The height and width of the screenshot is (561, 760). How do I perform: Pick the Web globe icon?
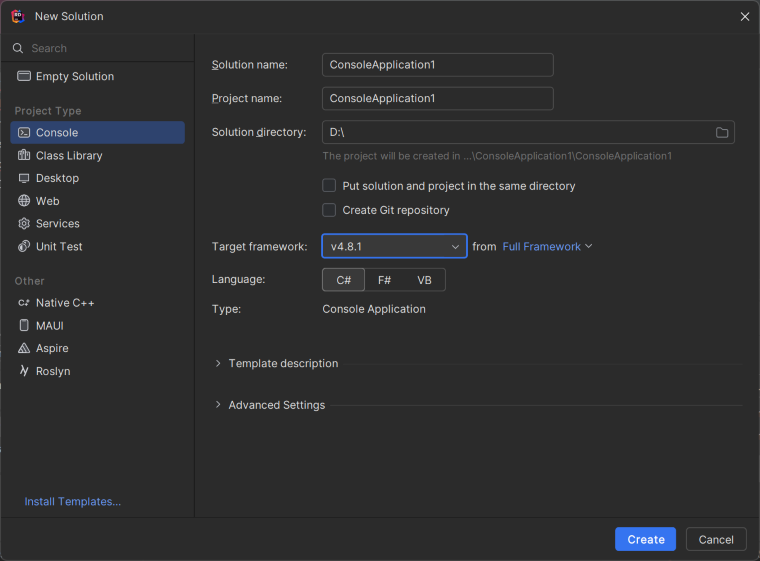pyautogui.click(x=24, y=201)
